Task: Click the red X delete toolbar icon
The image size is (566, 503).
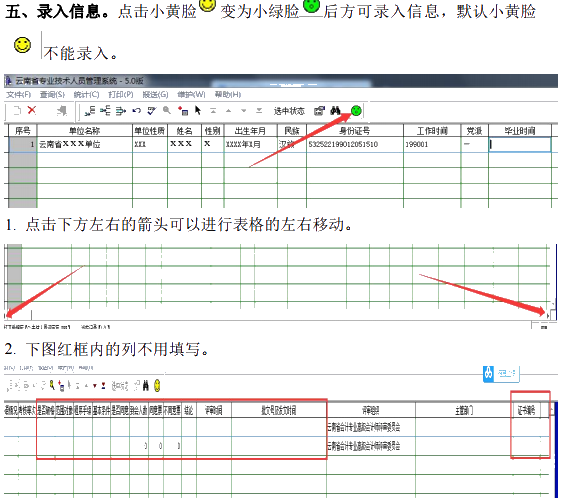Action: [32, 110]
